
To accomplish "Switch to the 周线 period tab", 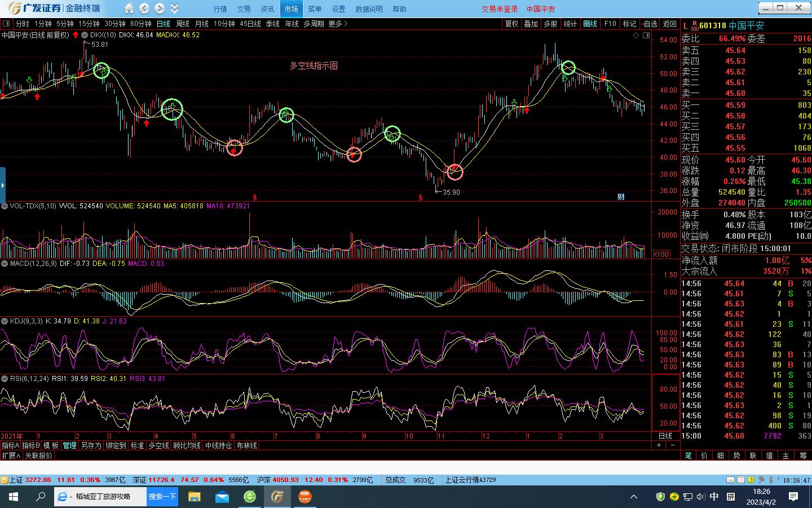I will (183, 24).
